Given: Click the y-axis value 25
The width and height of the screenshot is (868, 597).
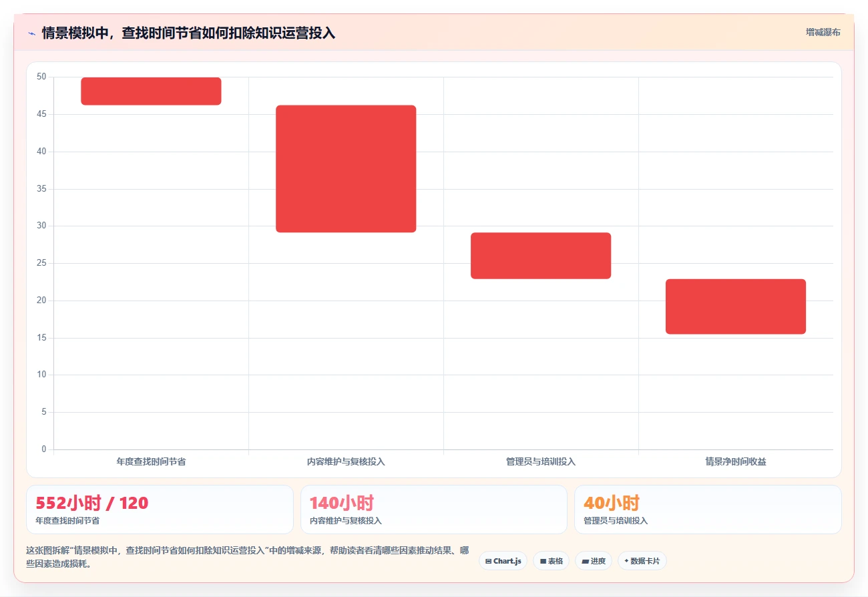Looking at the screenshot, I should tap(41, 263).
